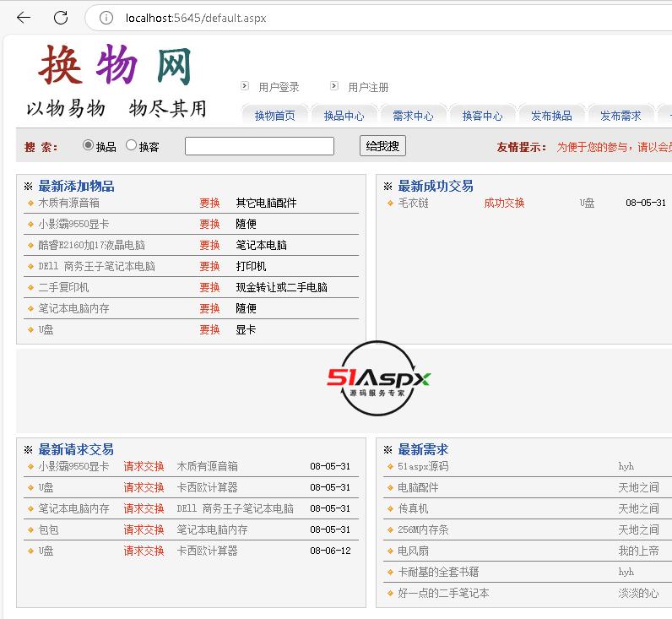
Task: Click the 毛衣链 successful trade entry
Action: coord(413,203)
